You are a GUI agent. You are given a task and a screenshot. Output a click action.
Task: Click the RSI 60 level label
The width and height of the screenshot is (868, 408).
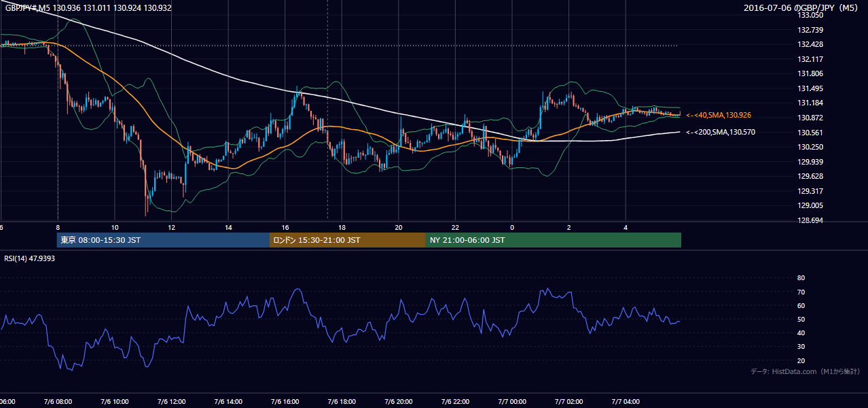[801, 305]
